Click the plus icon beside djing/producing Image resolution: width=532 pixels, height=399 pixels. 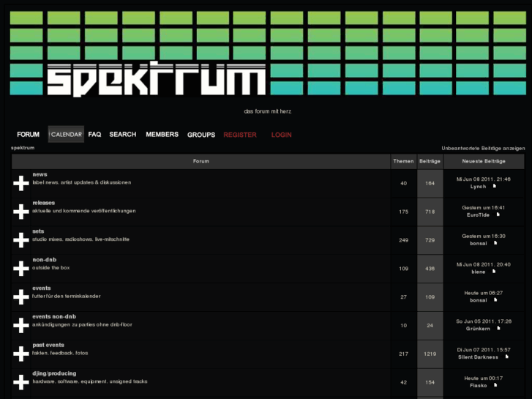[21, 382]
